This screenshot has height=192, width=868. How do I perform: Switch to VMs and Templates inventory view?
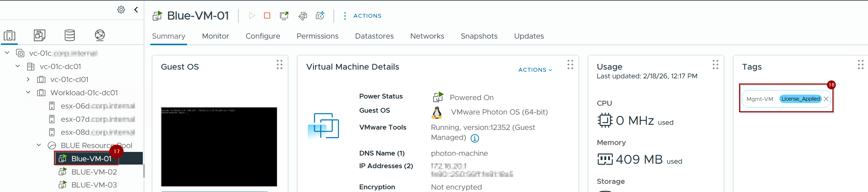click(39, 35)
